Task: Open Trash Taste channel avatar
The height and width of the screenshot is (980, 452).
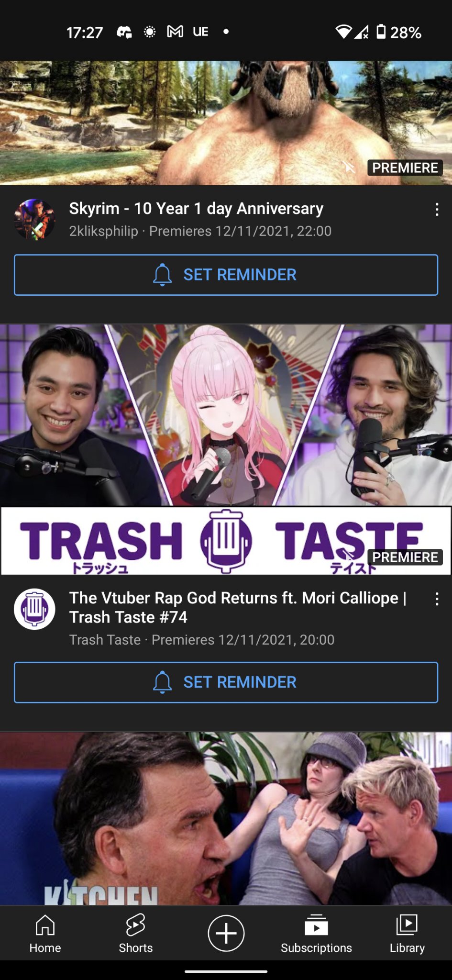Action: point(34,609)
